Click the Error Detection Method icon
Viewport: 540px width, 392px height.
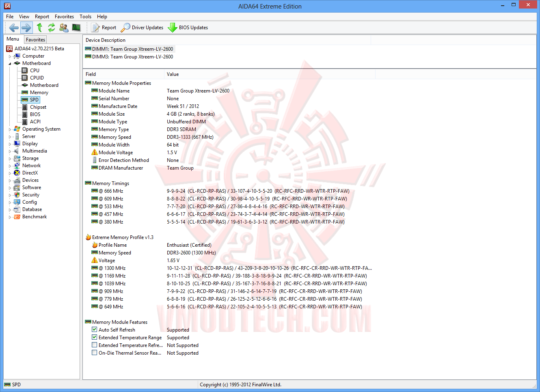(x=95, y=160)
